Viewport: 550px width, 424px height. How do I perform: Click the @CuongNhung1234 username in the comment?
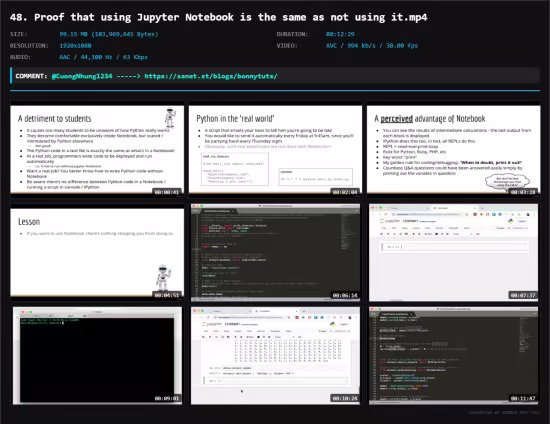82,76
